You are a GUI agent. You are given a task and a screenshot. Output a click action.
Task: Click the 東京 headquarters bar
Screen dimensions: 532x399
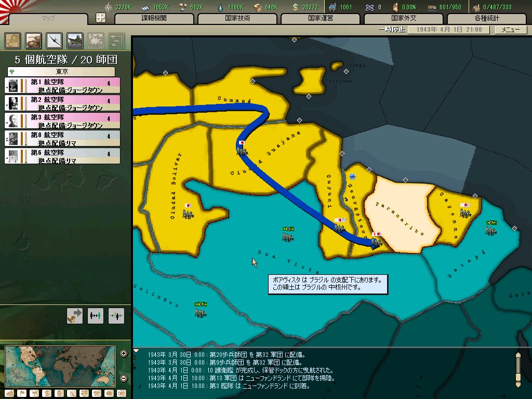(x=61, y=72)
